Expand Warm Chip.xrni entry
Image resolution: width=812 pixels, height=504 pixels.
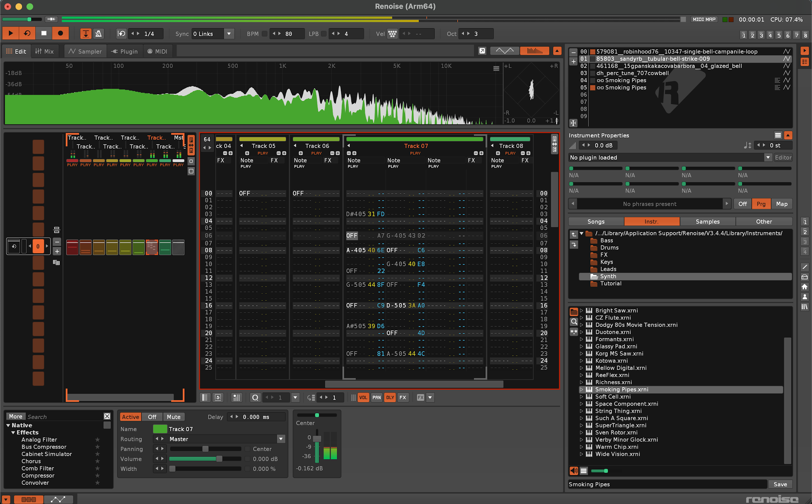coord(581,447)
